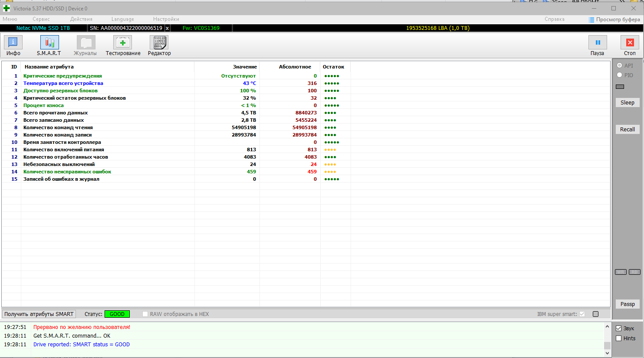The width and height of the screenshot is (644, 358).
Task: Toggle the unlabeled checkbox right of IBM super smart
Action: (595, 314)
